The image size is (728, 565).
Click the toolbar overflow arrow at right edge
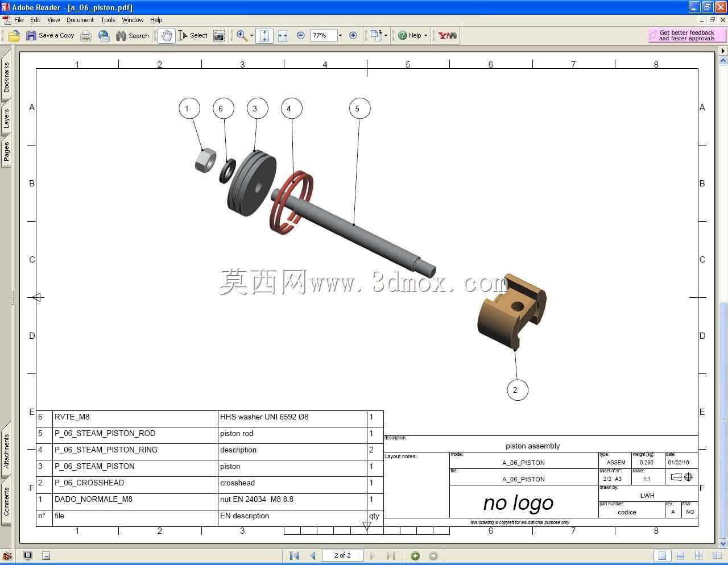coord(723,51)
